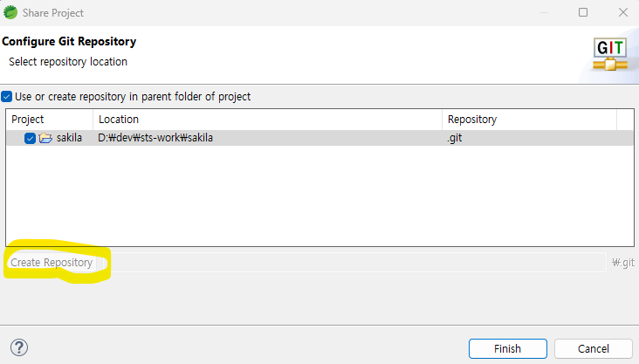The height and width of the screenshot is (364, 639).
Task: Toggle 'Use or create repository in parent folder' checkbox
Action: click(x=6, y=97)
